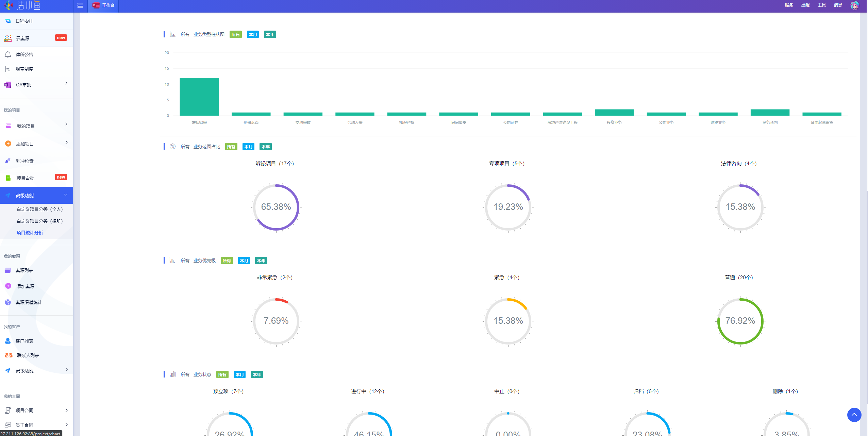The width and height of the screenshot is (868, 436).
Task: Toggle 本年 filter for 业务范围占比
Action: [x=265, y=147]
